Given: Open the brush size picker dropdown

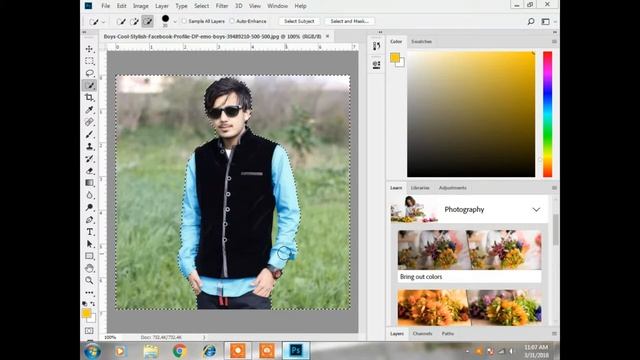Looking at the screenshot, I should (175, 22).
